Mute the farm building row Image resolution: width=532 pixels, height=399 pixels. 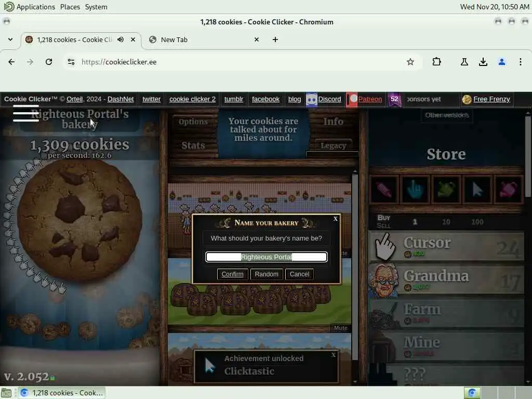(341, 328)
